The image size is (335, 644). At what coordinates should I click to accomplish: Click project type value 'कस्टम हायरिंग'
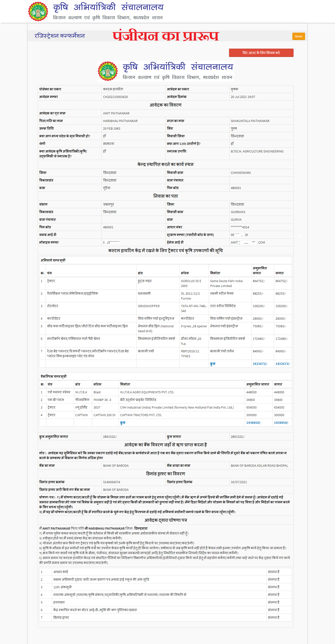click(113, 89)
